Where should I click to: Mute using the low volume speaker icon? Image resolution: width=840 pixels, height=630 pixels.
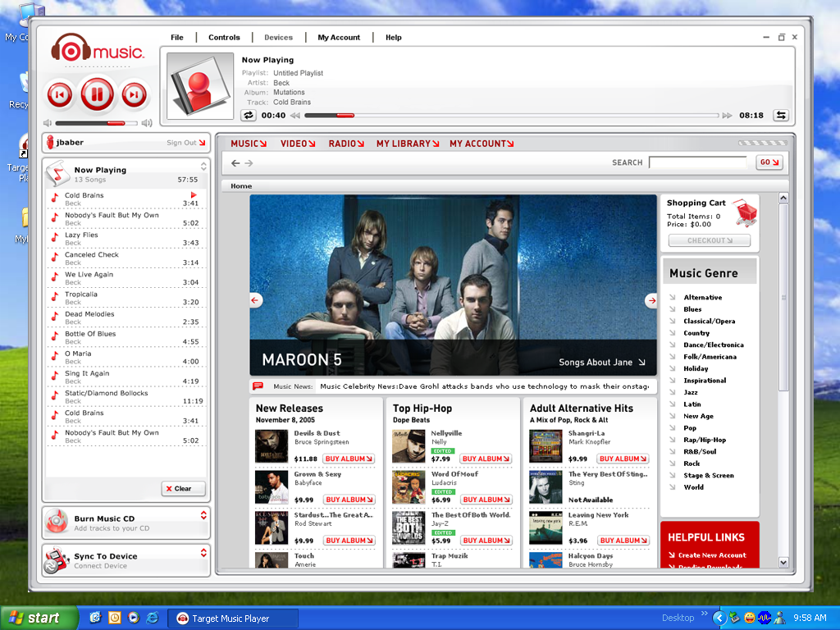47,123
